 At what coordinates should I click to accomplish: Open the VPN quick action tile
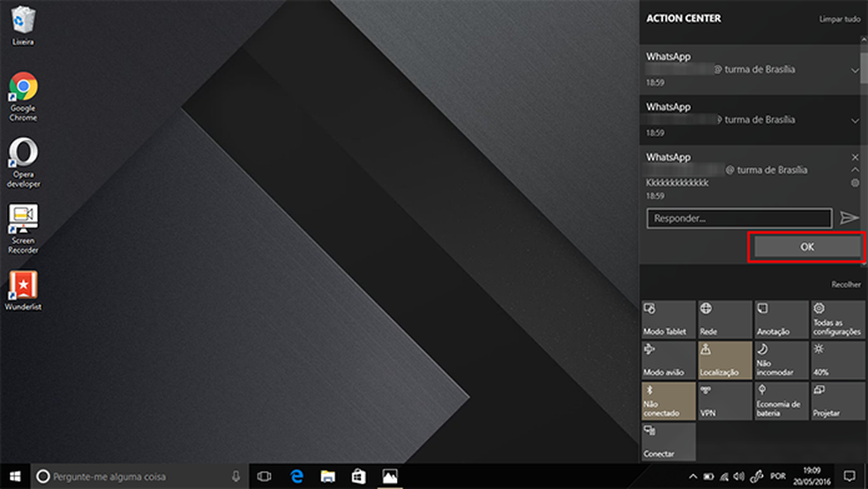724,401
